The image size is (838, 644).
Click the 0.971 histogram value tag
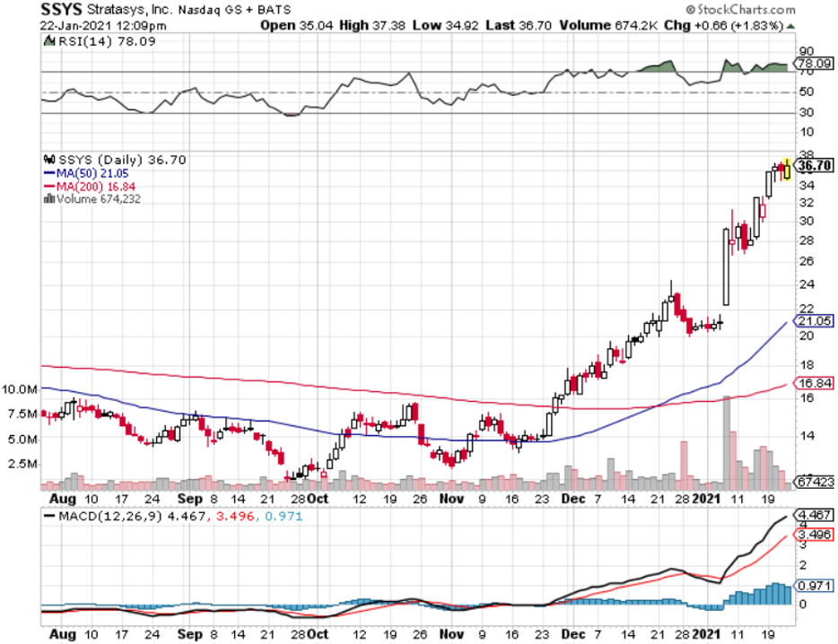pyautogui.click(x=814, y=586)
